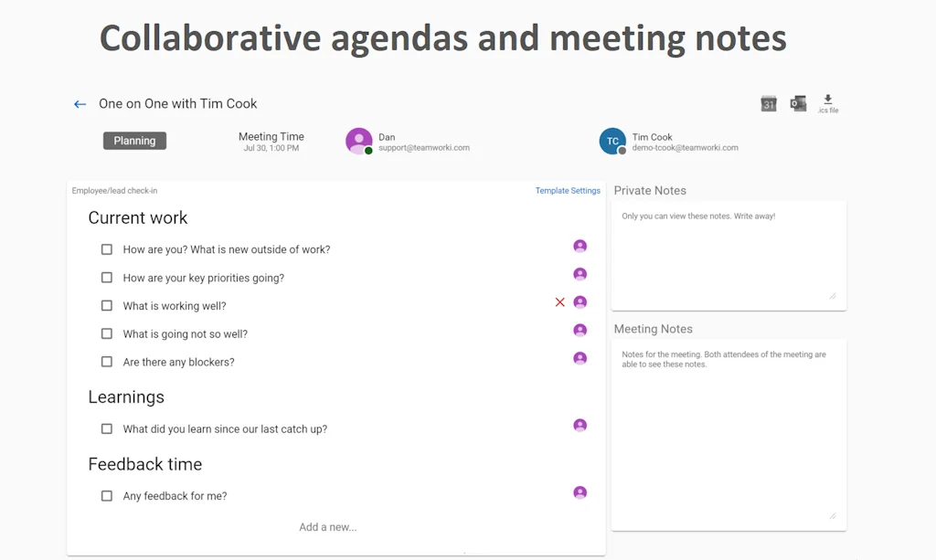
Task: Click the Private Notes panel header
Action: (649, 190)
